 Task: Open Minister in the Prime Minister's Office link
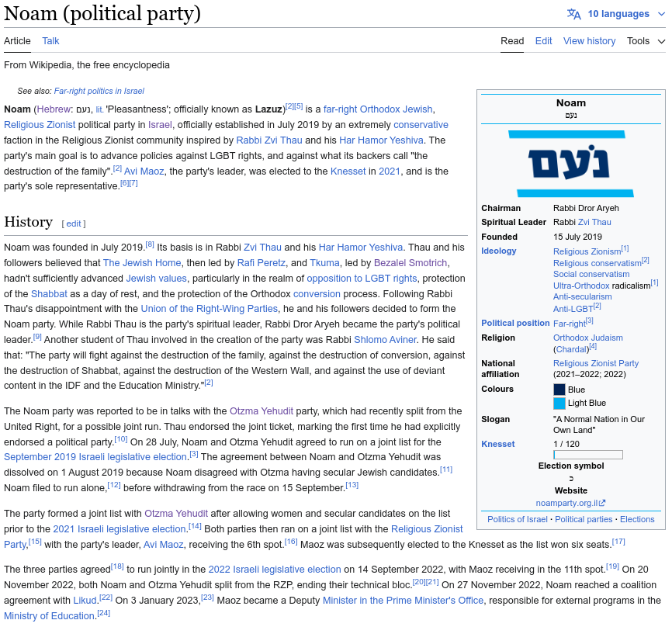[403, 601]
